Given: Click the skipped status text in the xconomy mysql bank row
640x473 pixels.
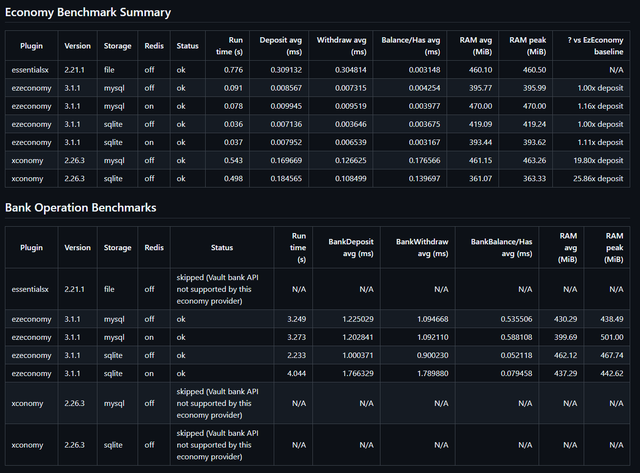Looking at the screenshot, I should 217,403.
